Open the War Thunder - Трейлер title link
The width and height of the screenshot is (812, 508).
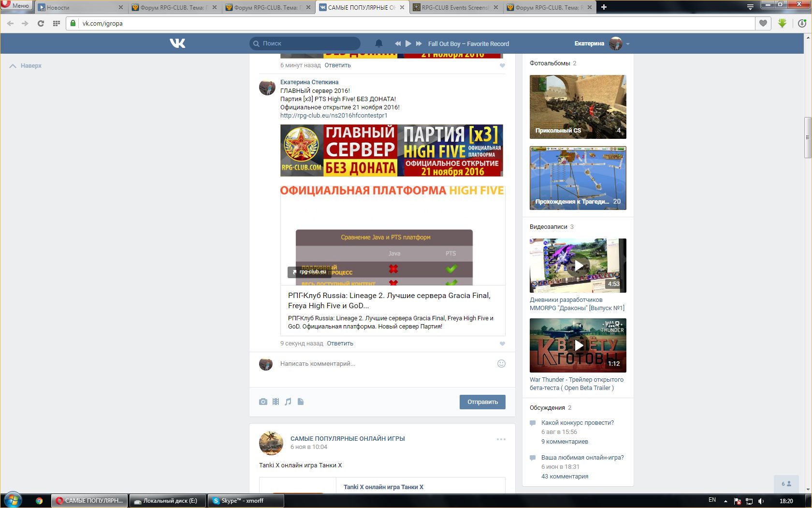(577, 384)
